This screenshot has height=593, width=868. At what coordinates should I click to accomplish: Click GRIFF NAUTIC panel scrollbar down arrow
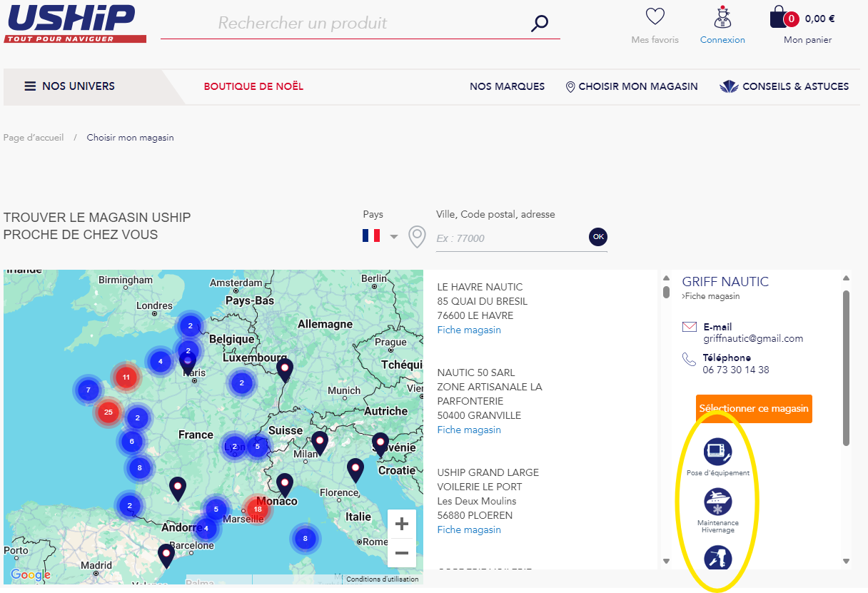[847, 562]
